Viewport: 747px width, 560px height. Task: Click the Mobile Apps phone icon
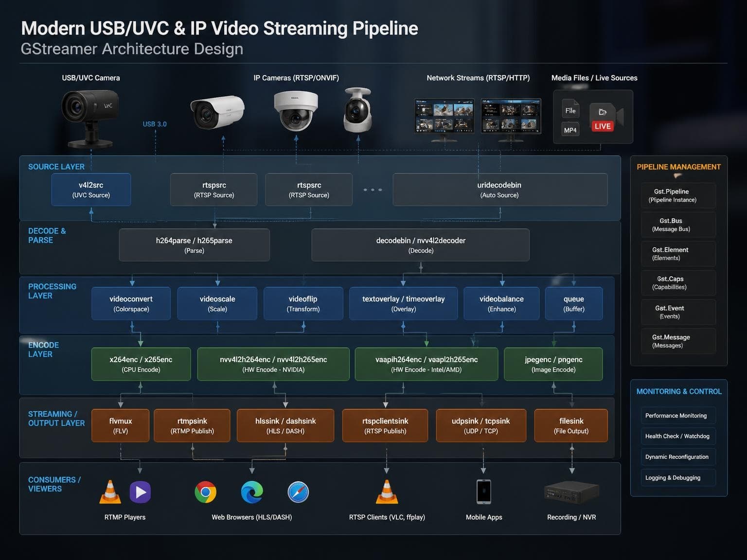pos(483,491)
